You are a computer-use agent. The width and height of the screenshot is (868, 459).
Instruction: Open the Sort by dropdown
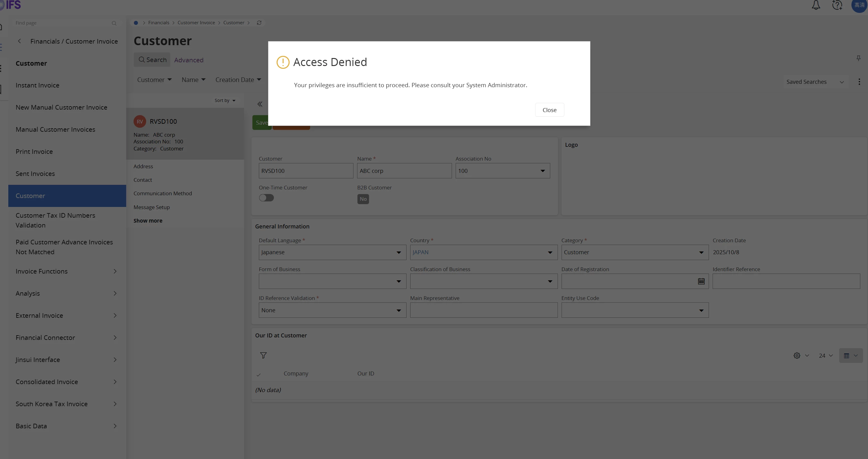225,100
